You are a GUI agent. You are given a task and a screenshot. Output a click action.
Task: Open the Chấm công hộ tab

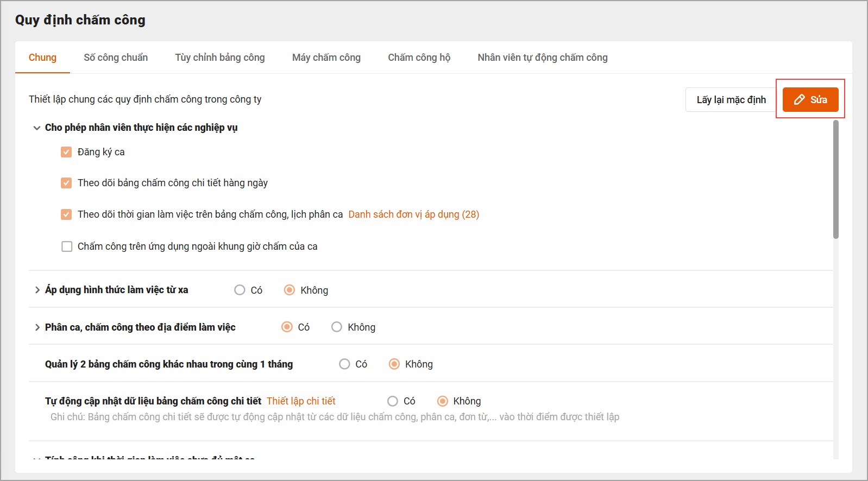(419, 58)
